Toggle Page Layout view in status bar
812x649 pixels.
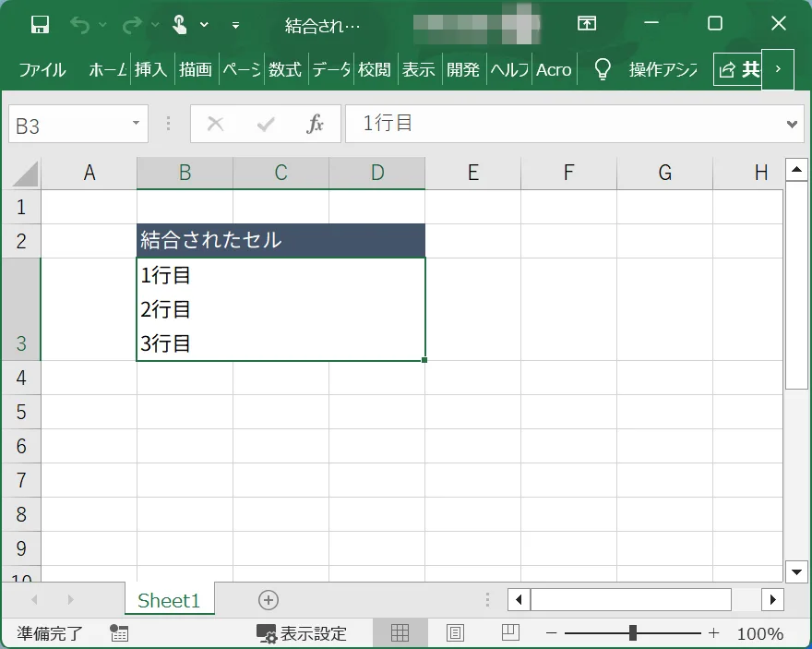pyautogui.click(x=454, y=633)
